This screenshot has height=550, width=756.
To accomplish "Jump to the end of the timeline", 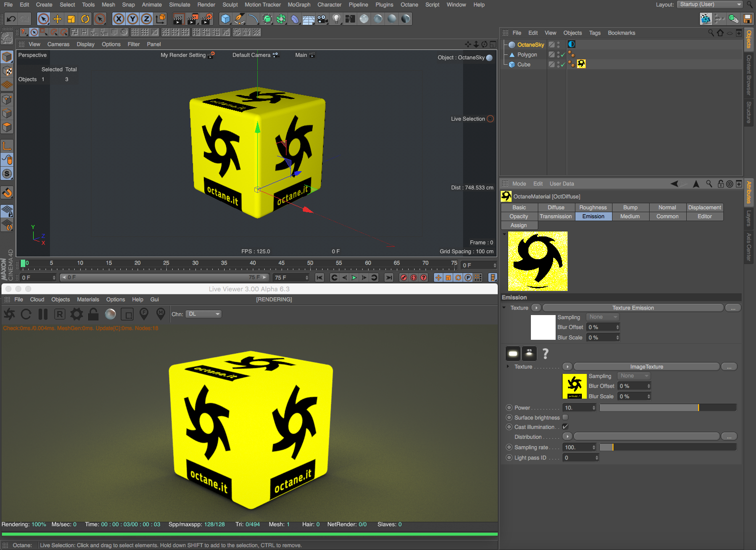I will tap(389, 278).
